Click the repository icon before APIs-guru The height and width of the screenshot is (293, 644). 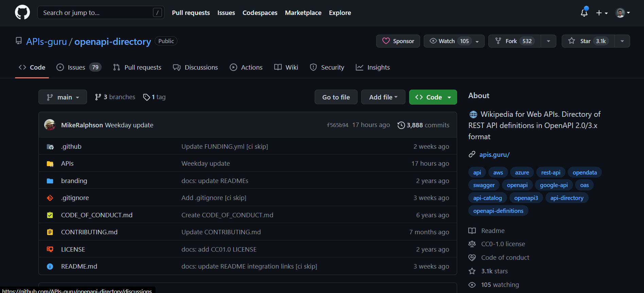(19, 41)
